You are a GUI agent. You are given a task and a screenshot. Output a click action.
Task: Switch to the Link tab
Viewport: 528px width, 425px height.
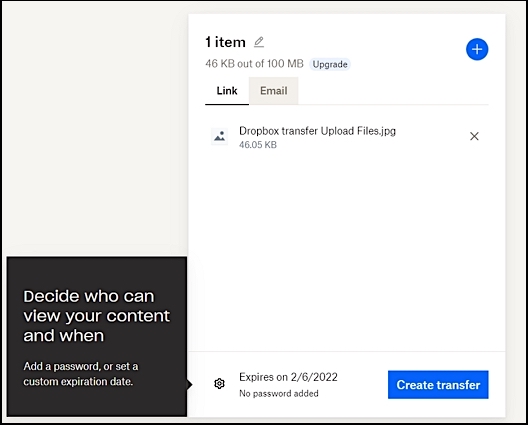tap(227, 91)
